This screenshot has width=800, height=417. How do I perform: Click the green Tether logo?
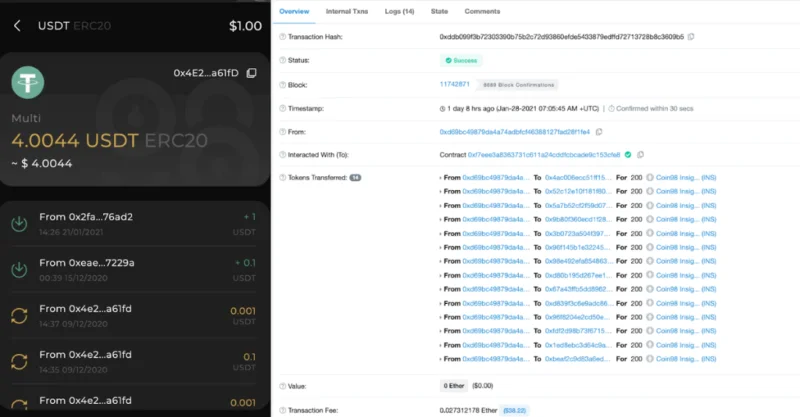(x=28, y=82)
